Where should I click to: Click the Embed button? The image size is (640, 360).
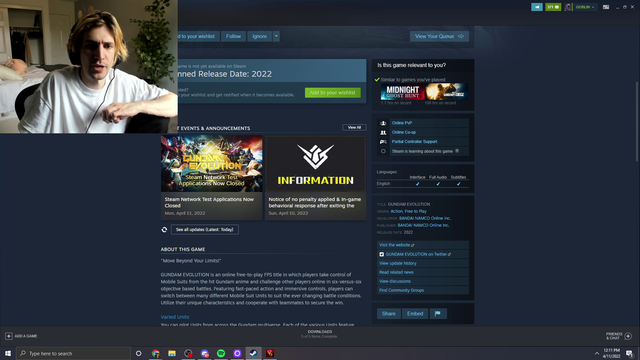(x=415, y=313)
